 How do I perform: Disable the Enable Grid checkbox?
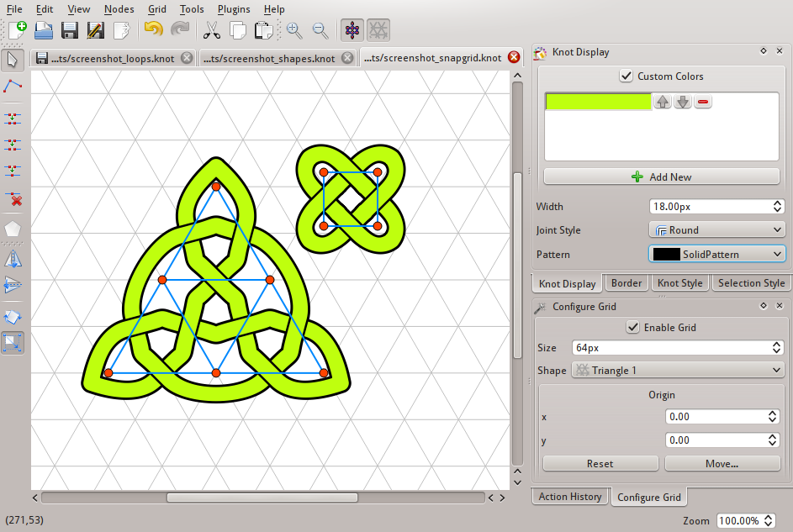[x=632, y=328]
